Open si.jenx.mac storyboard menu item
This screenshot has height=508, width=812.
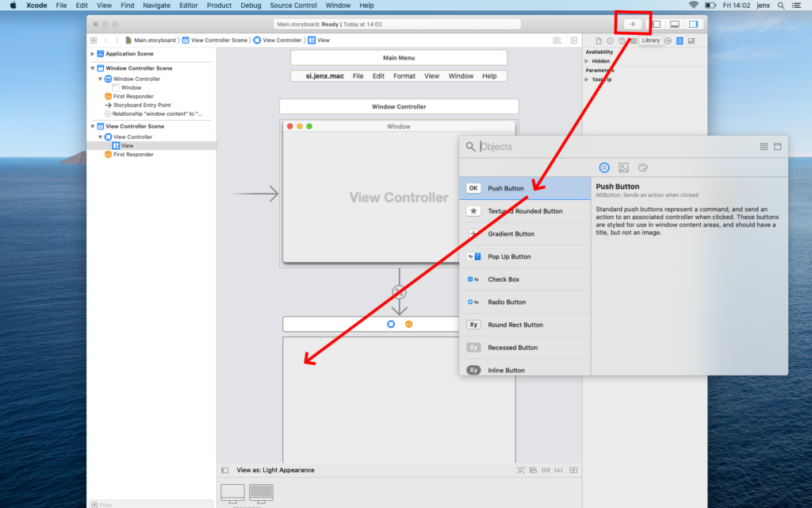(x=324, y=76)
